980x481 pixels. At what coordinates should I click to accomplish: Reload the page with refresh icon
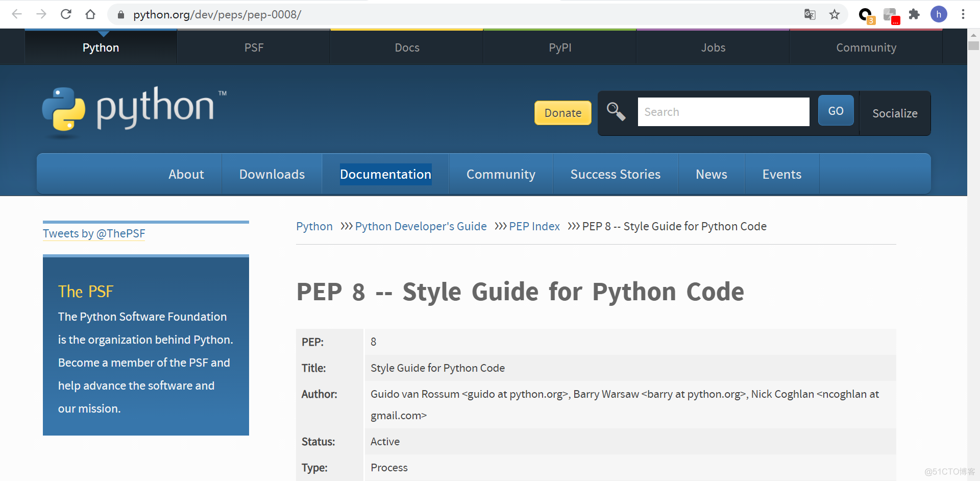point(66,14)
